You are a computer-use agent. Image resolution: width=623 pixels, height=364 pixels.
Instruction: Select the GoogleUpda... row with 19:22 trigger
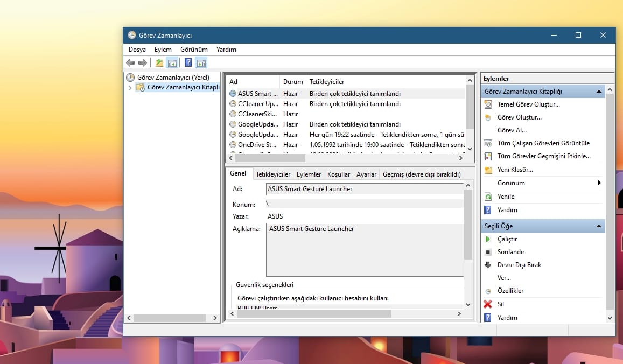click(x=346, y=135)
